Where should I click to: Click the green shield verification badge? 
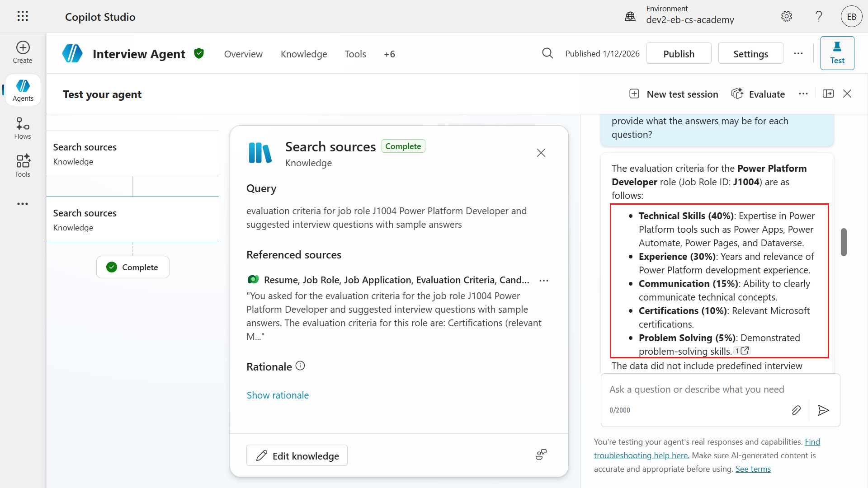click(x=199, y=53)
